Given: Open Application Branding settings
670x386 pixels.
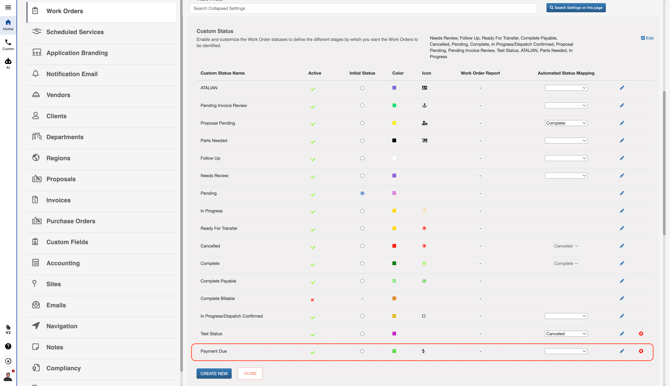Looking at the screenshot, I should (101, 53).
